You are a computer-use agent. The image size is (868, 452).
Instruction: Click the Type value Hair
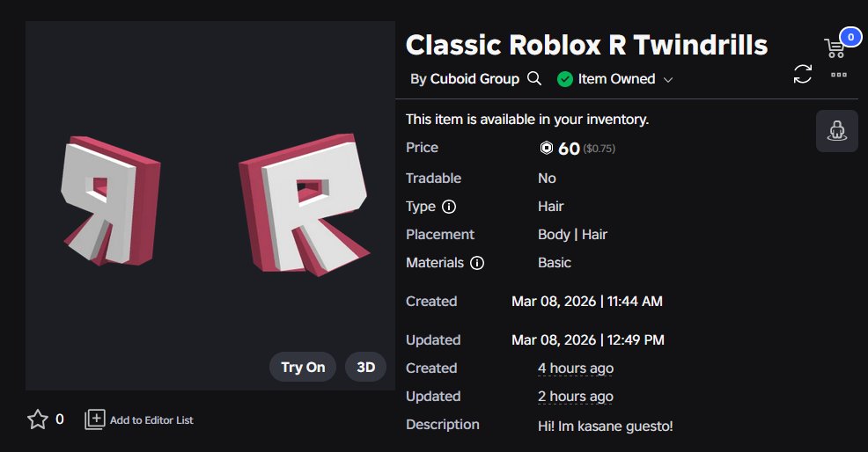point(551,207)
